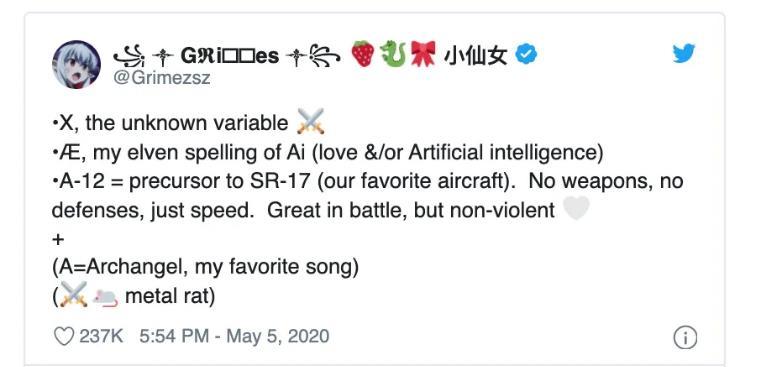
Task: Click the white heart emoji
Action: pos(576,208)
